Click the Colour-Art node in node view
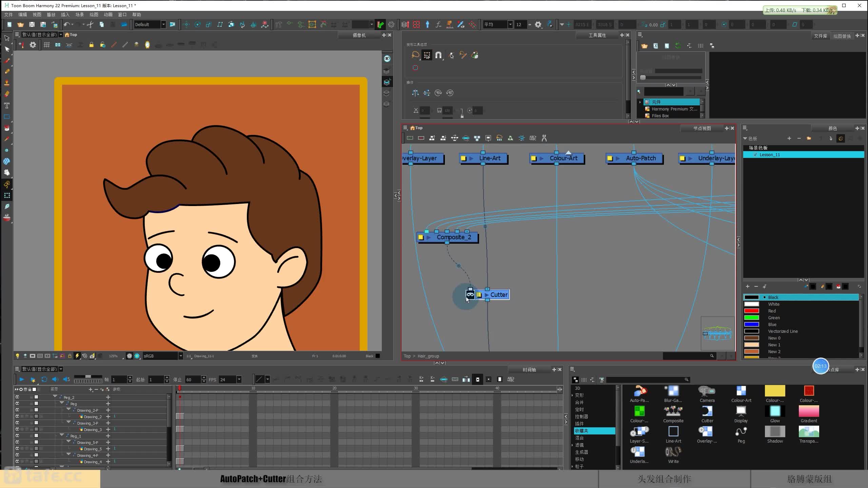This screenshot has width=868, height=488. 557,158
